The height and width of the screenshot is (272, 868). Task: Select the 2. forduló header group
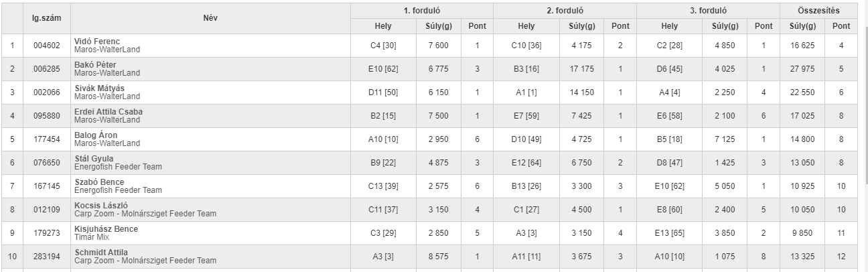click(x=565, y=11)
